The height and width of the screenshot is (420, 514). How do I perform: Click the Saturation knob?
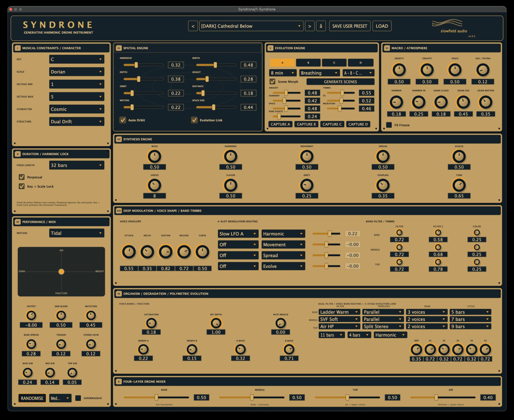coord(151,323)
